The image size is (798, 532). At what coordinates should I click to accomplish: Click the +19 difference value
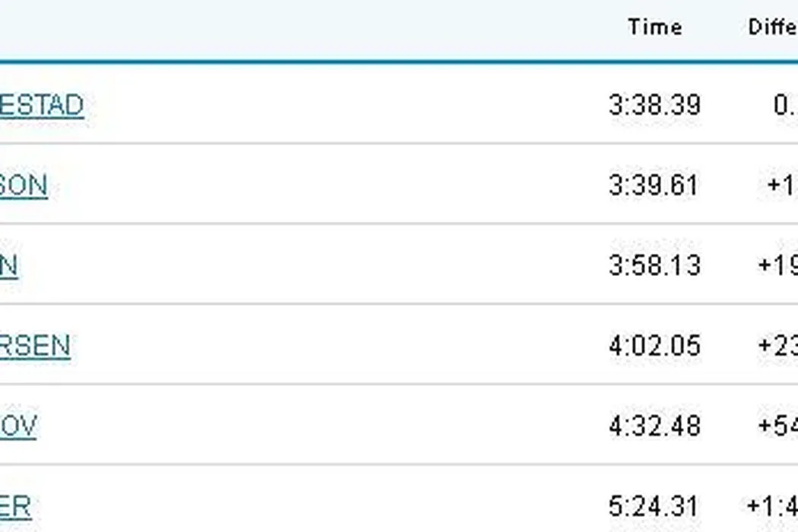[x=777, y=266]
